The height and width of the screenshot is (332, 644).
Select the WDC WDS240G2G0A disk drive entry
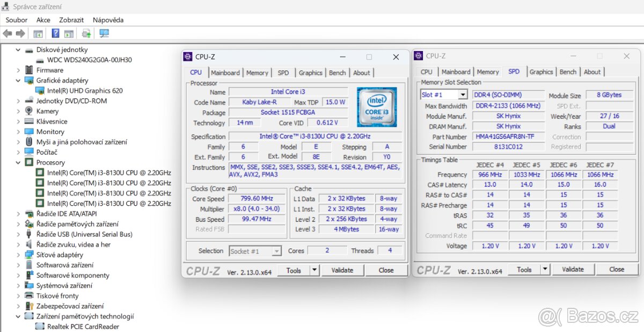click(x=89, y=60)
